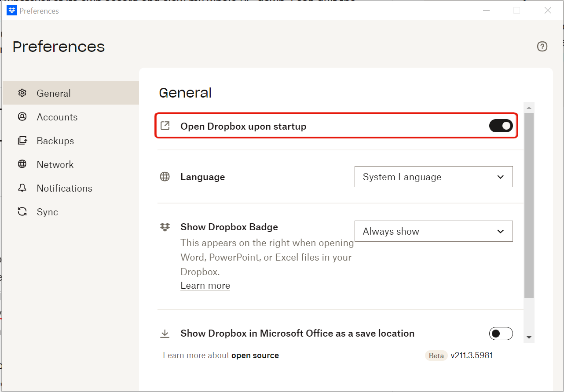Select the General settings tab

[71, 93]
